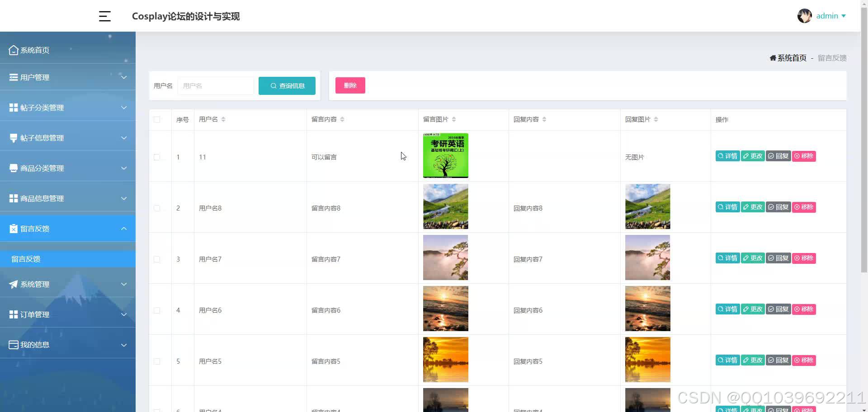Image resolution: width=868 pixels, height=412 pixels.
Task: Expand the 商品信息管理 chevron
Action: click(x=124, y=198)
